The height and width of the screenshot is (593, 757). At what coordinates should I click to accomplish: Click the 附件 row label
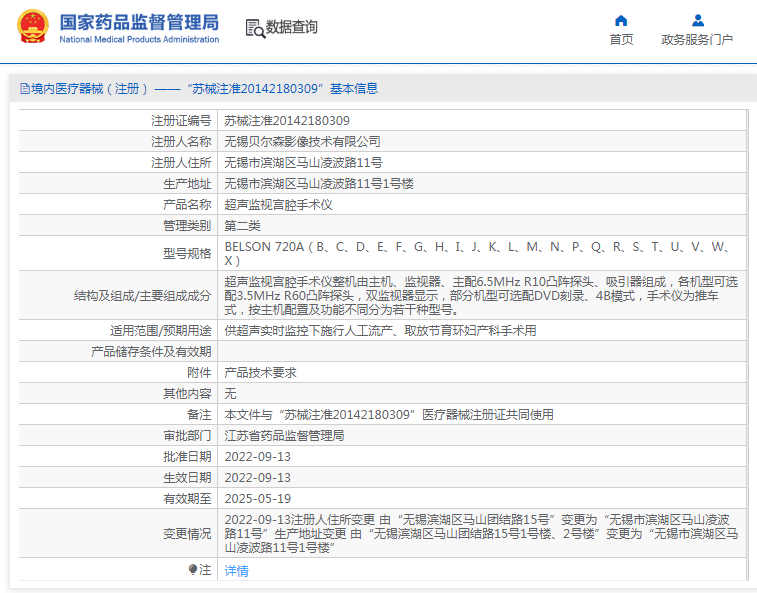(x=199, y=373)
